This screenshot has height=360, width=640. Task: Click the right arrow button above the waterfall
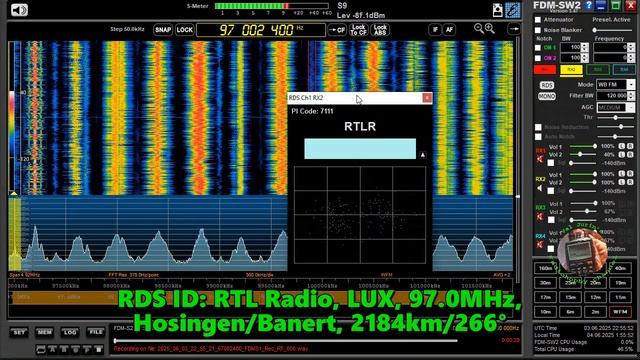[514, 29]
